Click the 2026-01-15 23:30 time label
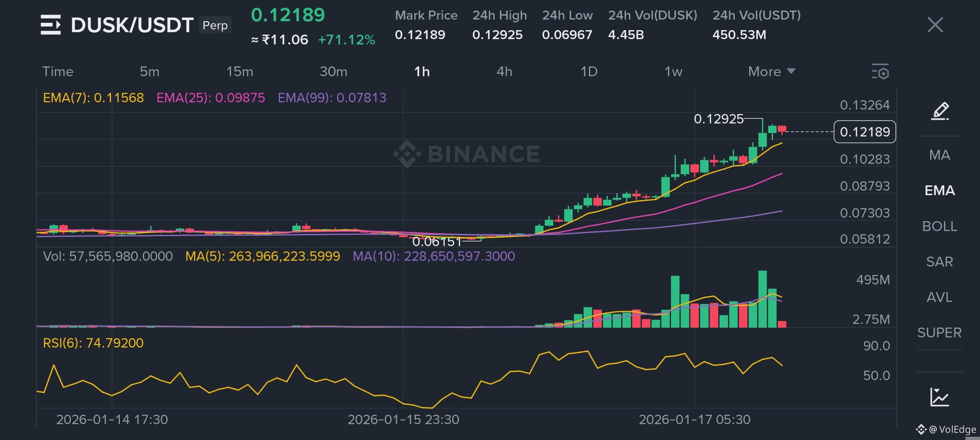Viewport: 980px width, 440px height. (x=403, y=420)
